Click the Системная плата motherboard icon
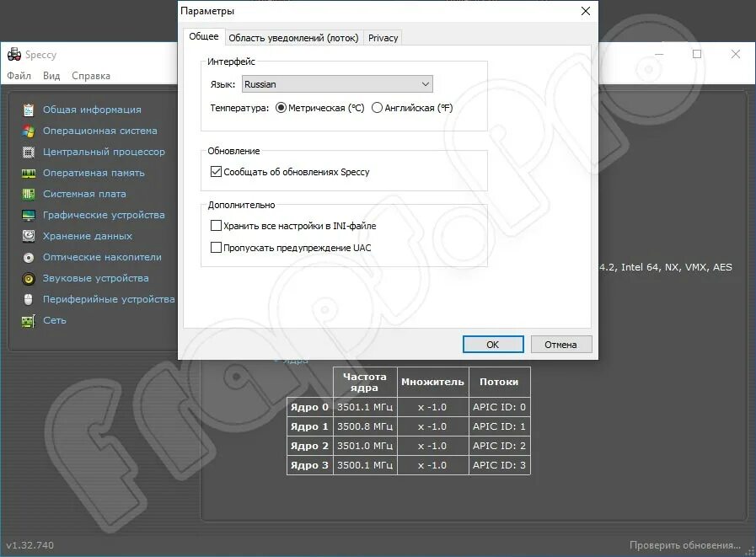This screenshot has height=557, width=756. [x=29, y=194]
